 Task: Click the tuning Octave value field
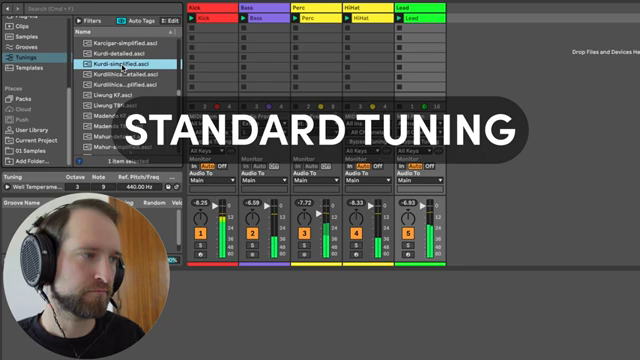(77, 187)
